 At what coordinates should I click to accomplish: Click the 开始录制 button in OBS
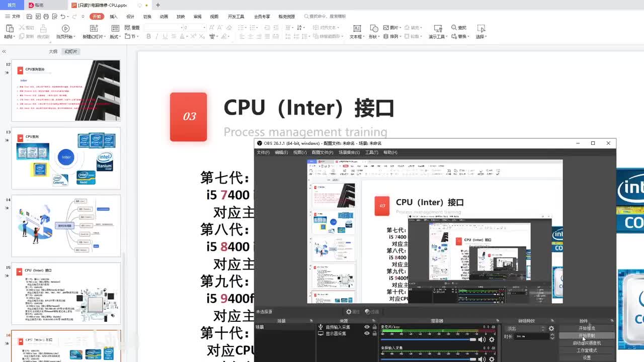[587, 335]
